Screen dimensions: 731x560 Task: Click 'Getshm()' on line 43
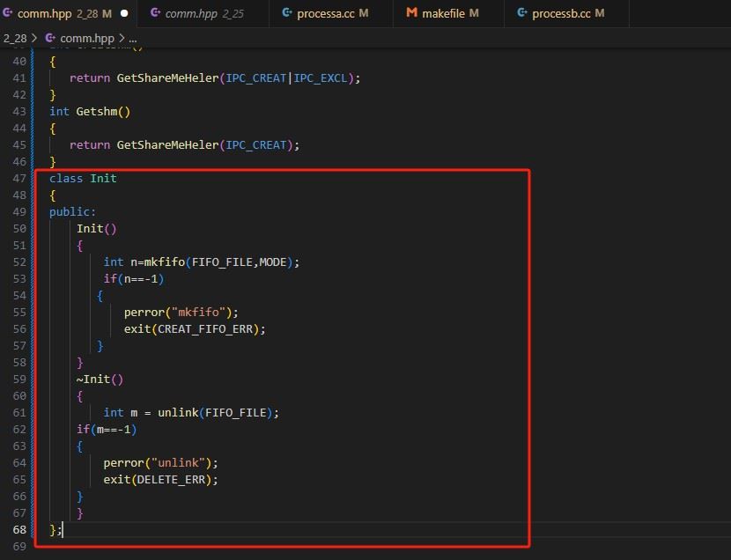pos(104,112)
